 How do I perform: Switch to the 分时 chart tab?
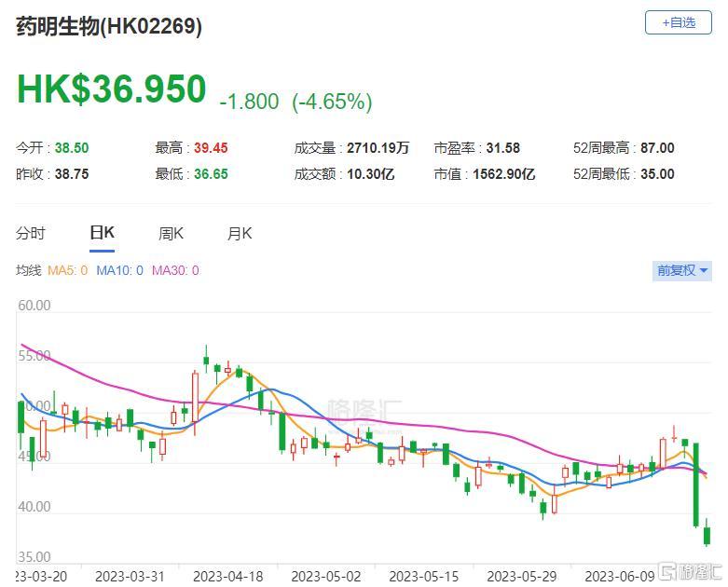point(31,233)
